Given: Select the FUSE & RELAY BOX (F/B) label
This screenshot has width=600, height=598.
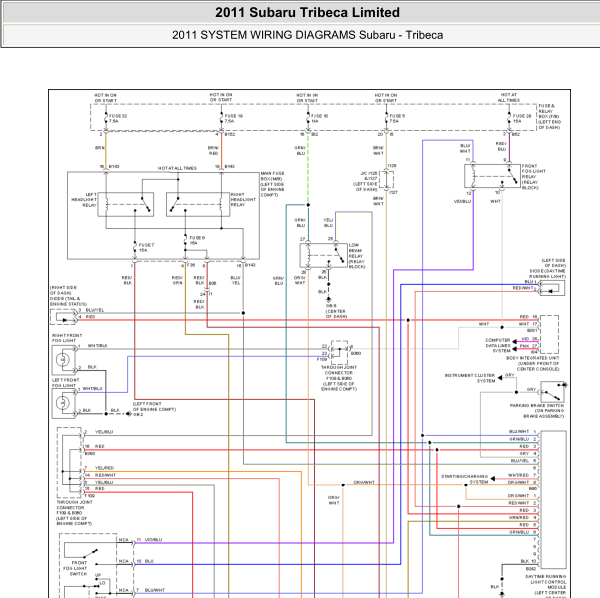Looking at the screenshot, I should [549, 116].
